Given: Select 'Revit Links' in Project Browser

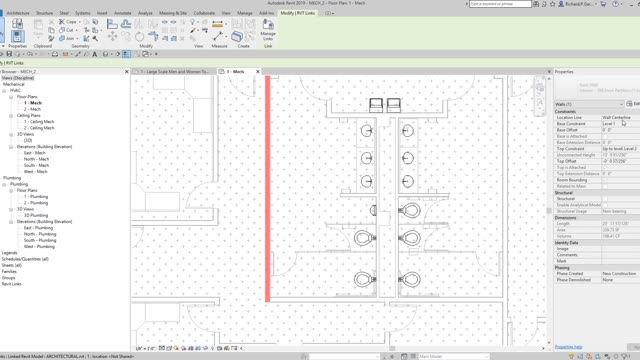Looking at the screenshot, I should coord(11,284).
